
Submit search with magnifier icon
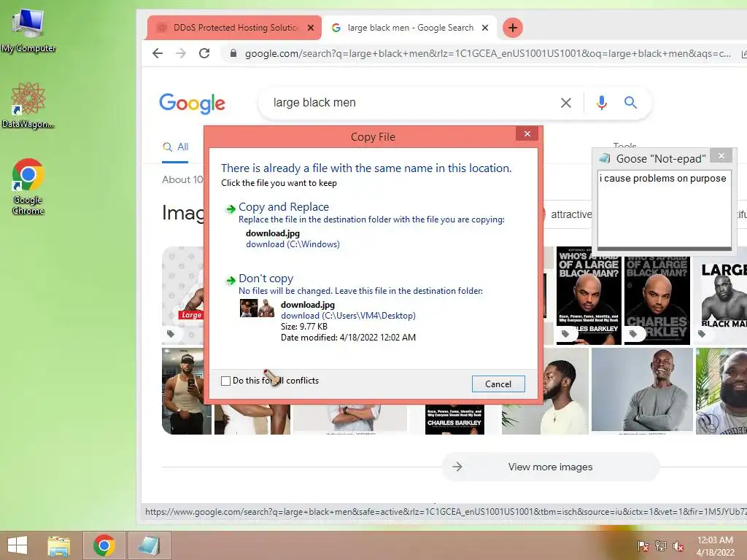[x=630, y=102]
